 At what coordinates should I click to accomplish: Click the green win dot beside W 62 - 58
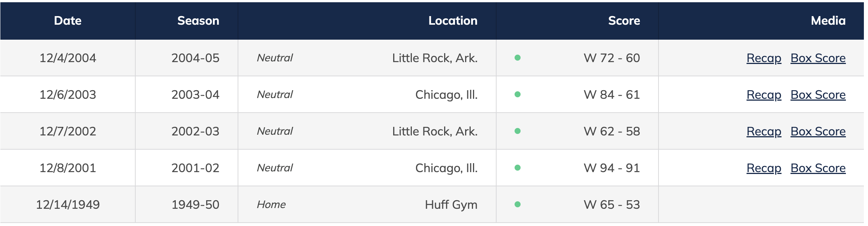point(518,131)
